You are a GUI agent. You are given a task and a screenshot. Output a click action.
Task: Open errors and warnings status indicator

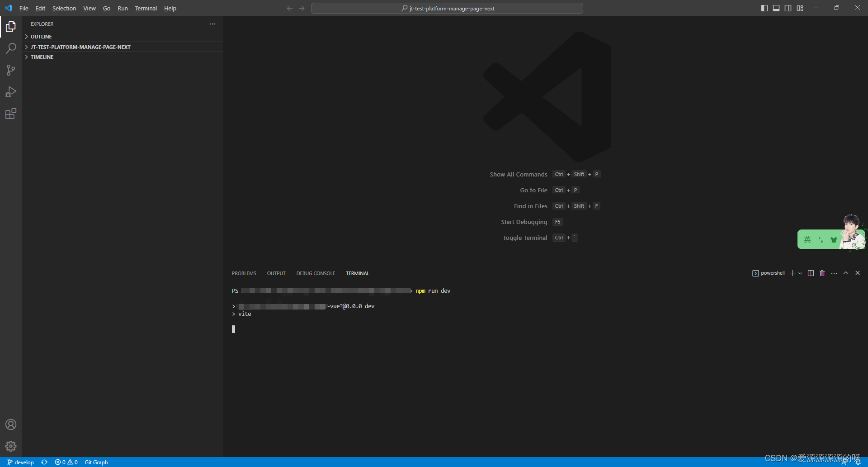pyautogui.click(x=66, y=462)
